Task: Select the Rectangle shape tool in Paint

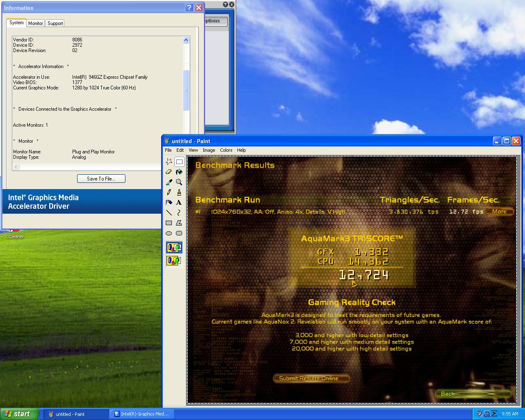Action: pos(169,223)
